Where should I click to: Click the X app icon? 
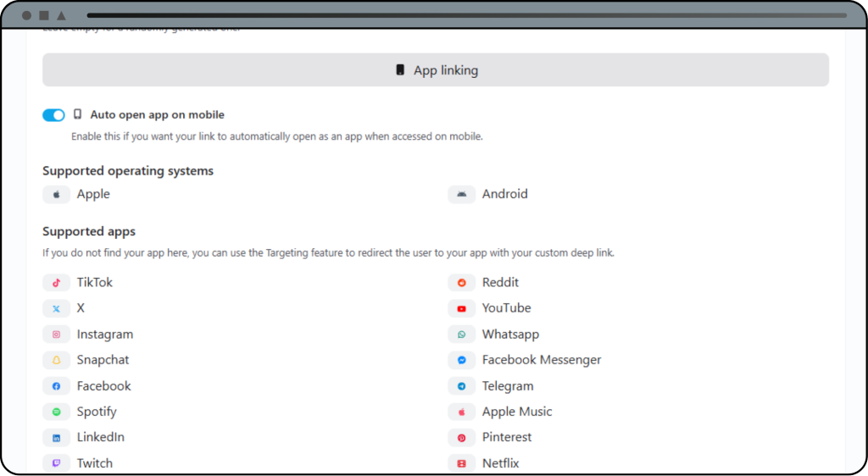coord(57,308)
